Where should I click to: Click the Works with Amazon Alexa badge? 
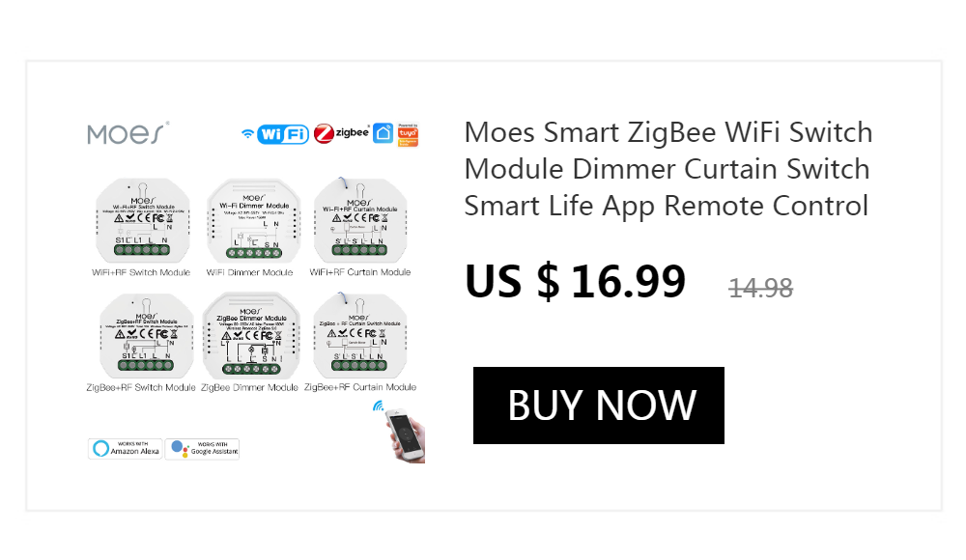coord(126,448)
